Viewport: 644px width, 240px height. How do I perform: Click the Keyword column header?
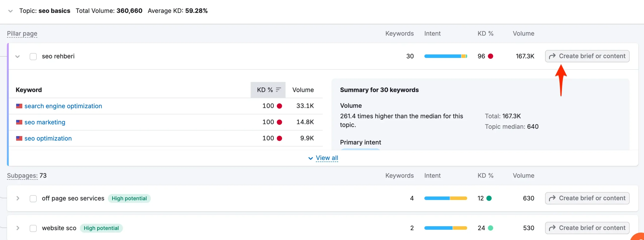29,90
